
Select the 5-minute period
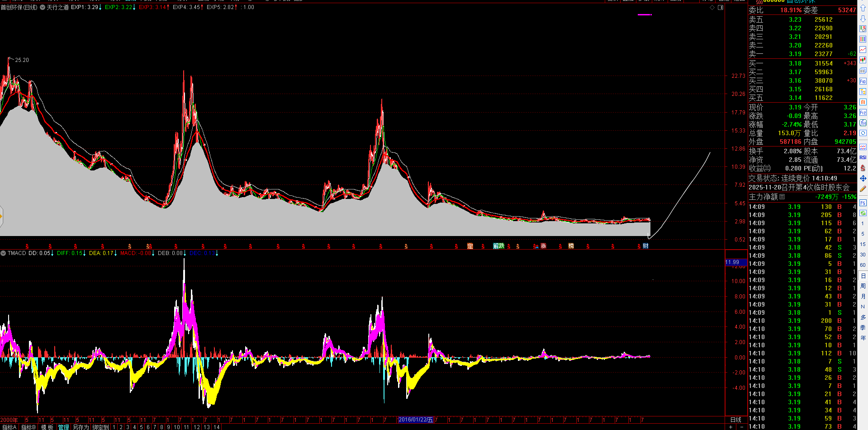click(x=863, y=234)
